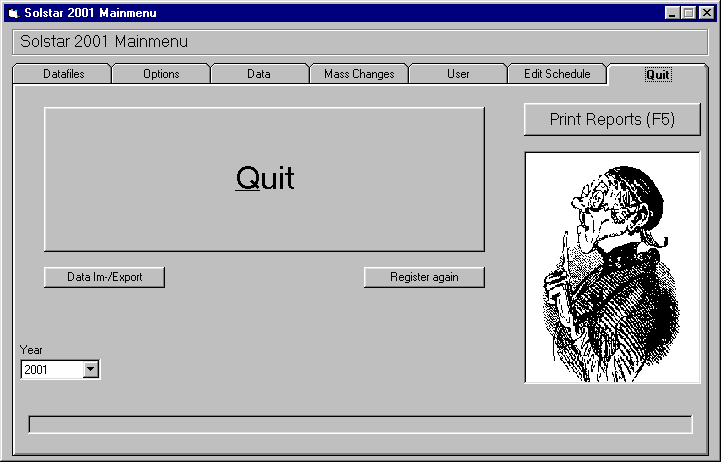This screenshot has width=721, height=462.
Task: Click the Data Im-/Export button
Action: [x=104, y=277]
